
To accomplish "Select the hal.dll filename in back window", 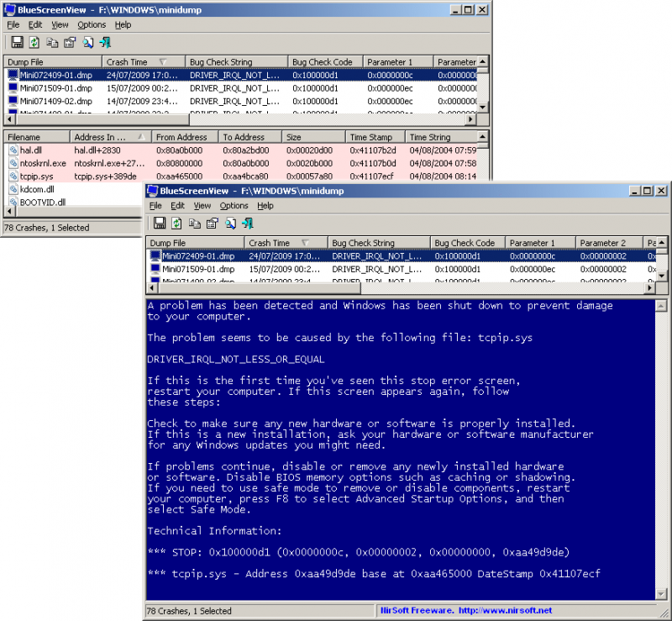I will (x=31, y=150).
